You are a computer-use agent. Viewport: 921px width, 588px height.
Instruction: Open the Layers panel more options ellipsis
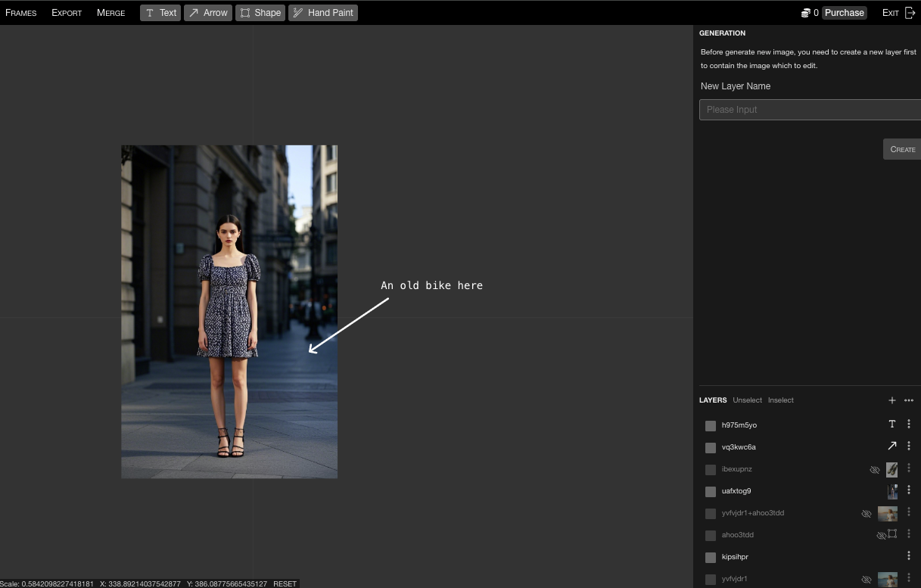point(909,400)
